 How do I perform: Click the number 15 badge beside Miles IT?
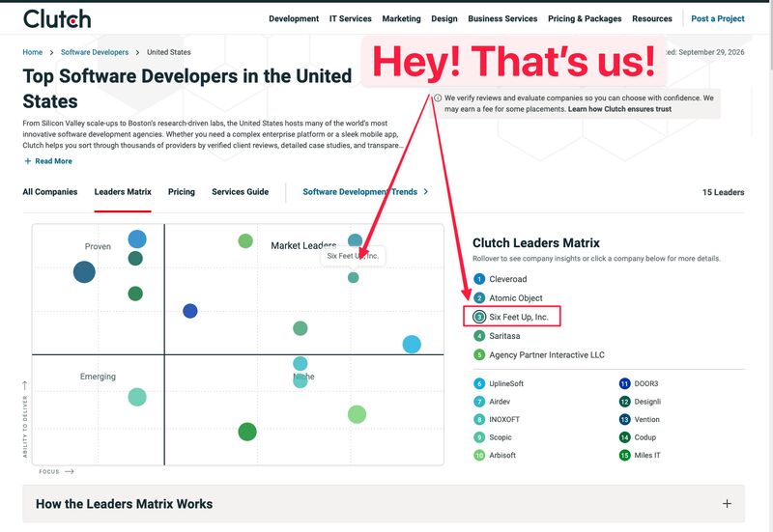(624, 455)
